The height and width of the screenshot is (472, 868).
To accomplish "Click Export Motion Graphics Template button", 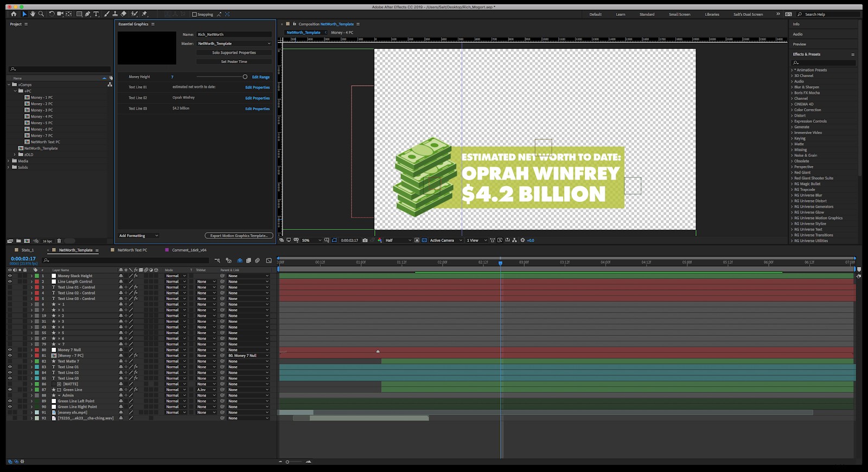I will (x=239, y=235).
